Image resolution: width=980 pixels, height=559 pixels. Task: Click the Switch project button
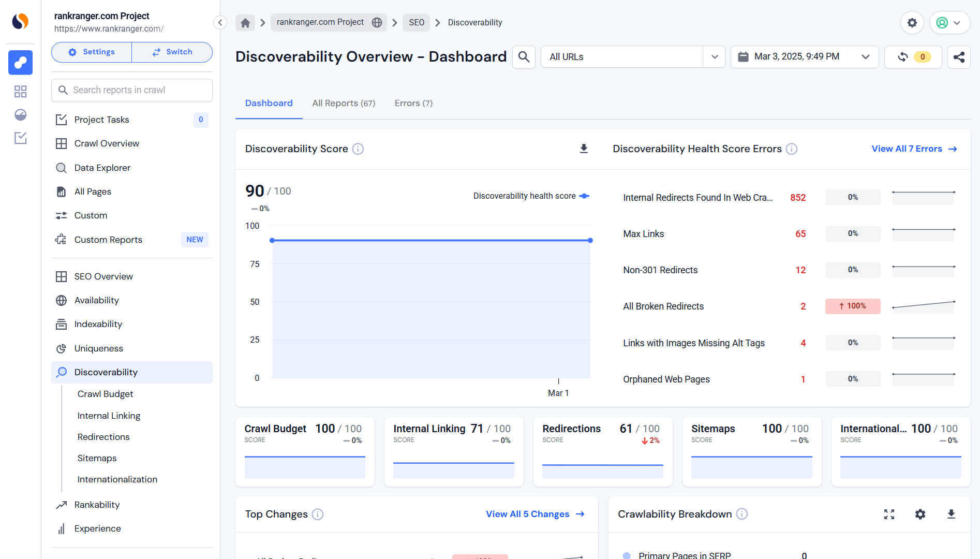coord(172,52)
